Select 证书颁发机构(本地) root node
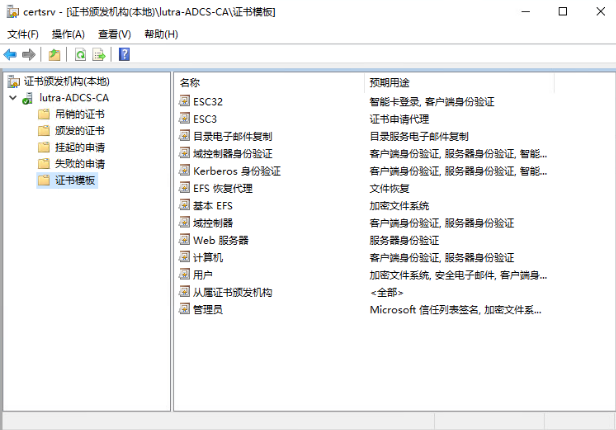The width and height of the screenshot is (616, 430). (x=66, y=81)
